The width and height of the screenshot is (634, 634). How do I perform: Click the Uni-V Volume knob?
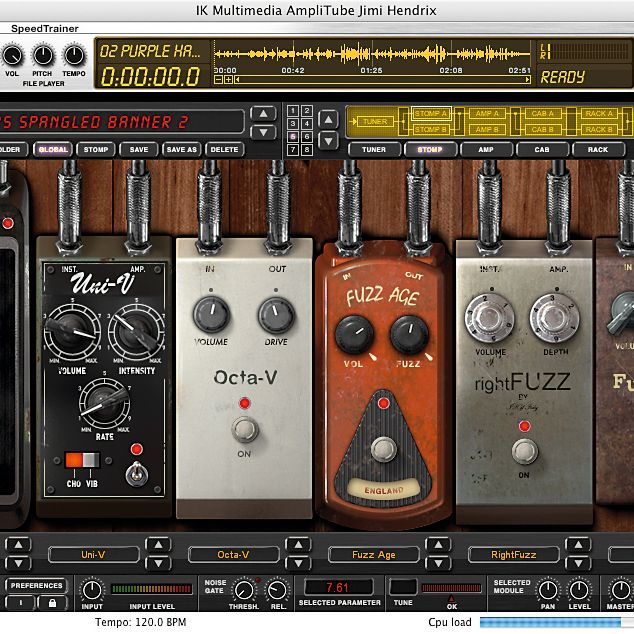point(72,332)
